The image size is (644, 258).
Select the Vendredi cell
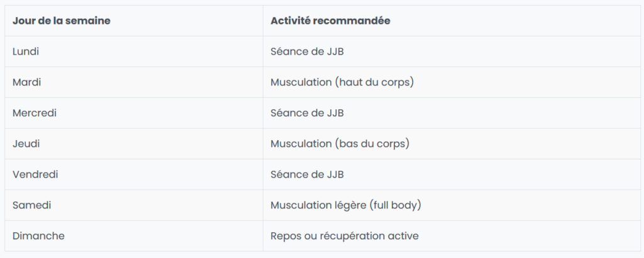(x=134, y=175)
